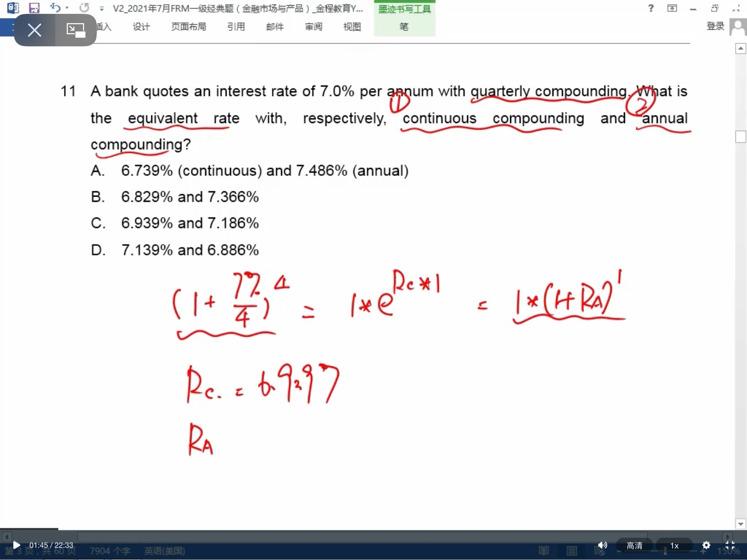Screen dimensions: 747x560
Task: Click the Save icon in title bar
Action: pyautogui.click(x=34, y=8)
